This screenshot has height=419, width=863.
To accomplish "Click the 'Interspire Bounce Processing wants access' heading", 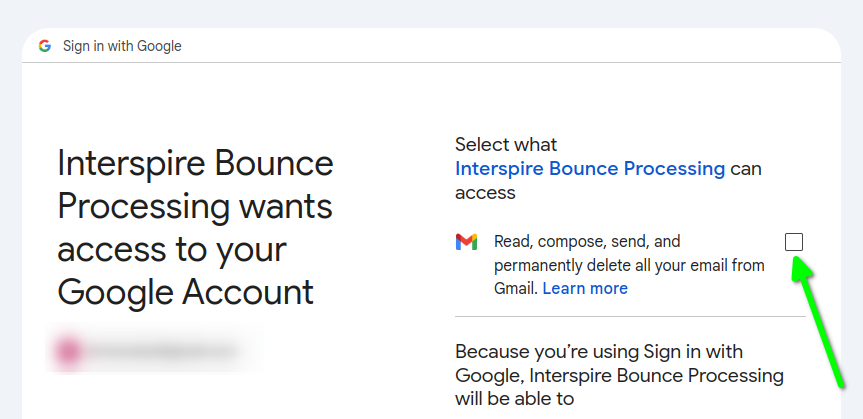I will click(195, 227).
